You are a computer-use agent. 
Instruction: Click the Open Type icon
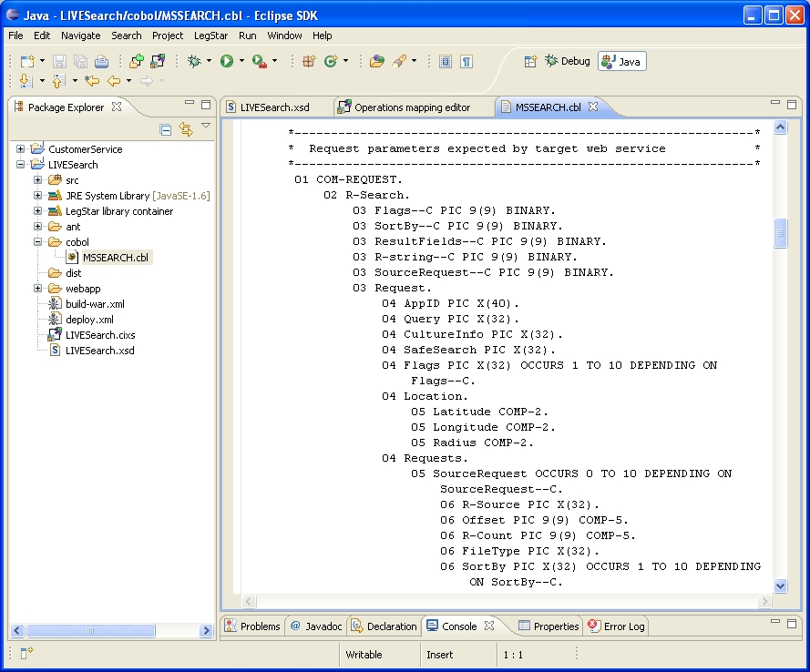point(377,61)
